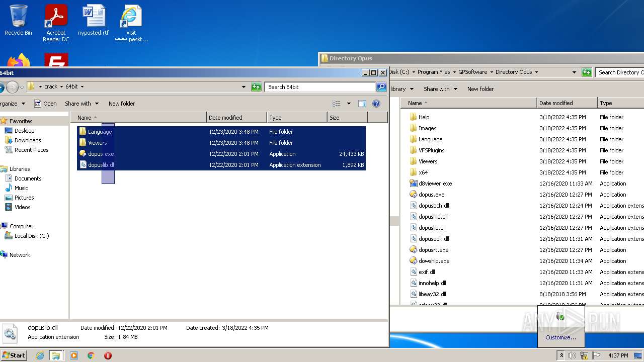Click Open in the 64bit toolbar
644x362 pixels.
point(45,104)
